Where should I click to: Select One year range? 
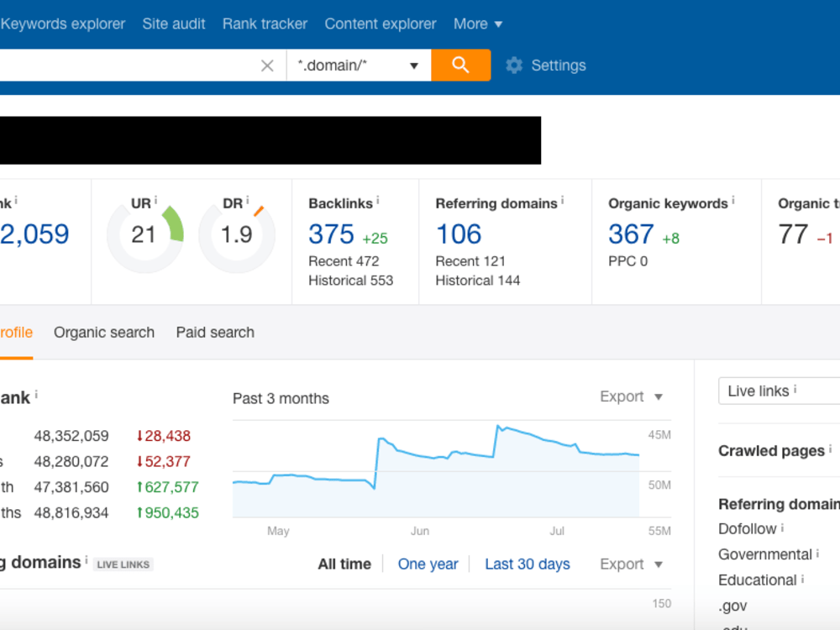click(x=428, y=564)
